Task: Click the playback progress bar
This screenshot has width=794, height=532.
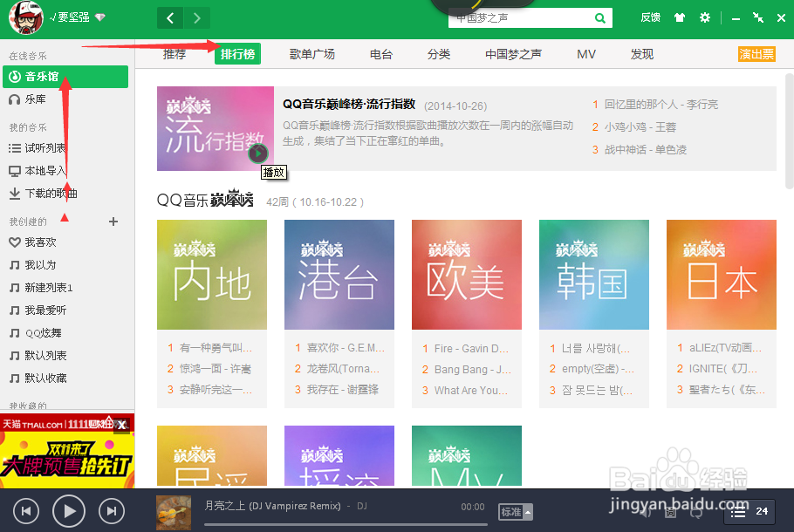Action: click(346, 525)
